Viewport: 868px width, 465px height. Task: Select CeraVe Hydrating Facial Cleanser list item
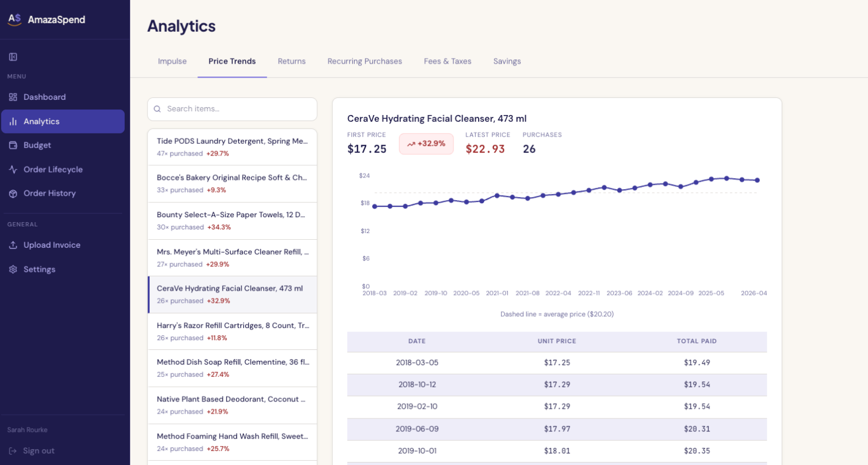(232, 294)
